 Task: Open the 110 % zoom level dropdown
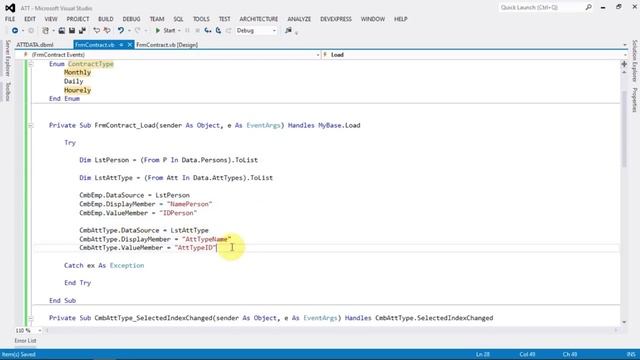click(x=40, y=330)
